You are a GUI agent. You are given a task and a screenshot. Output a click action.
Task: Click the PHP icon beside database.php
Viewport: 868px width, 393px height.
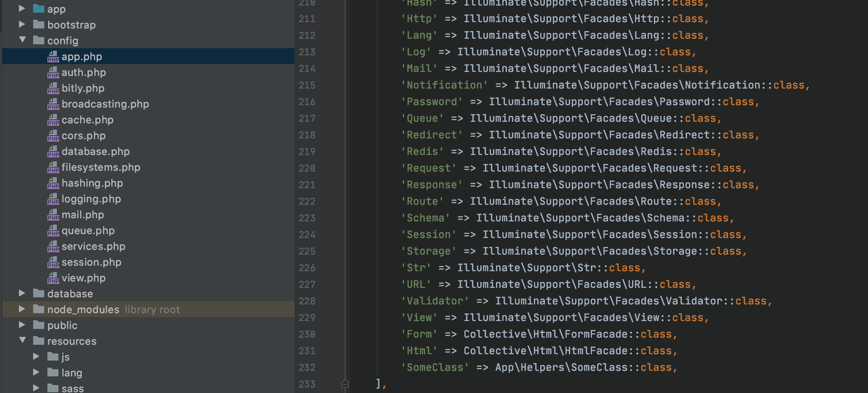(53, 151)
